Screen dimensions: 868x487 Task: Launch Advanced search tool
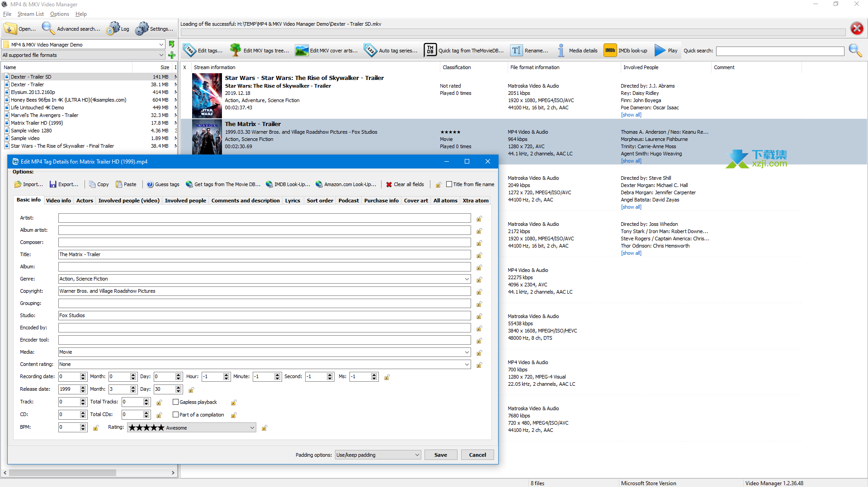click(71, 28)
